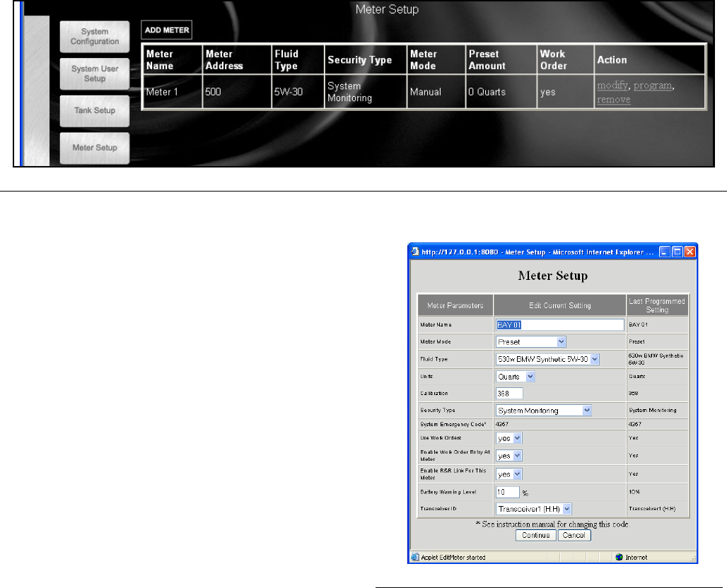Click the Internet Explorer icon in popup title bar
The width and height of the screenshot is (727, 588).
click(416, 252)
